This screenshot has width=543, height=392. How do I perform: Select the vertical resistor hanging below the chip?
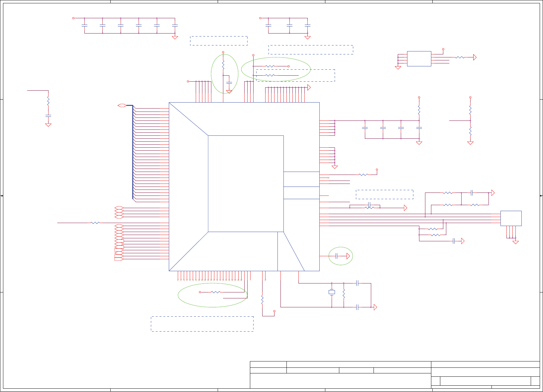(262, 300)
